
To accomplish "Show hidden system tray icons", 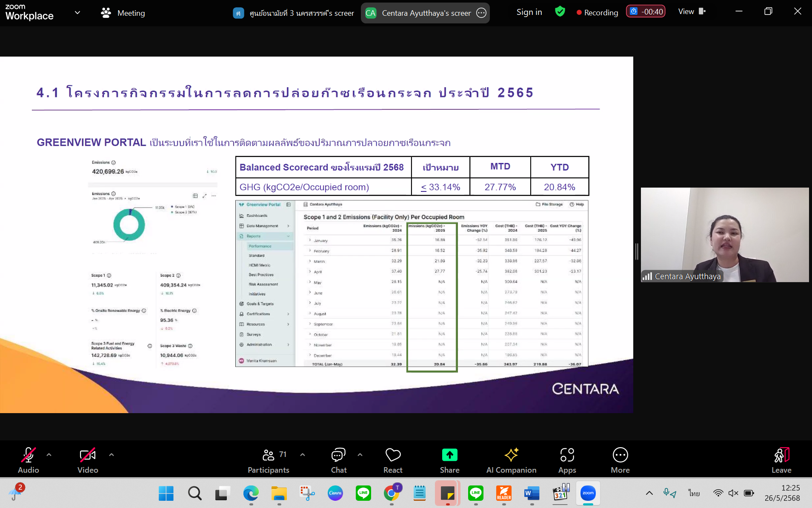I will 649,494.
